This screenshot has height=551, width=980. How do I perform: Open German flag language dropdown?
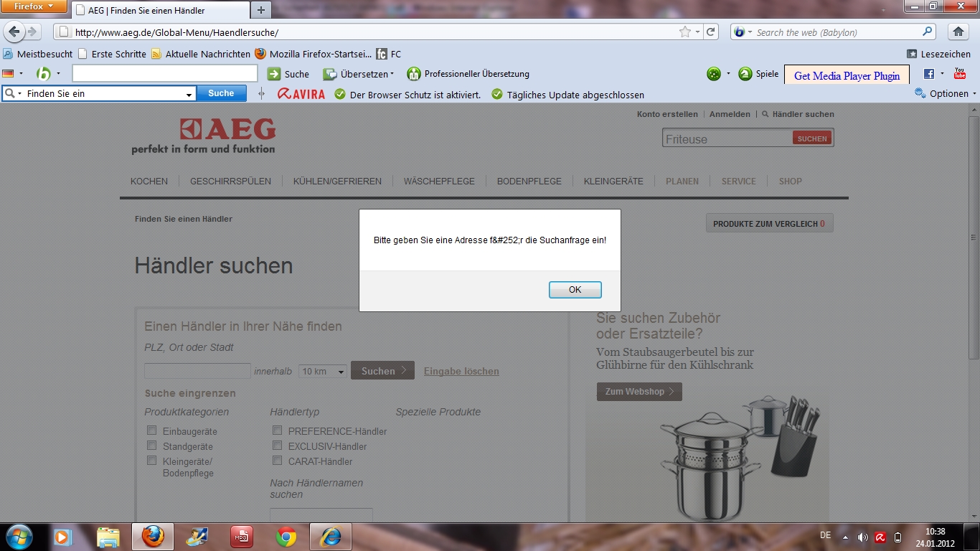(x=13, y=73)
